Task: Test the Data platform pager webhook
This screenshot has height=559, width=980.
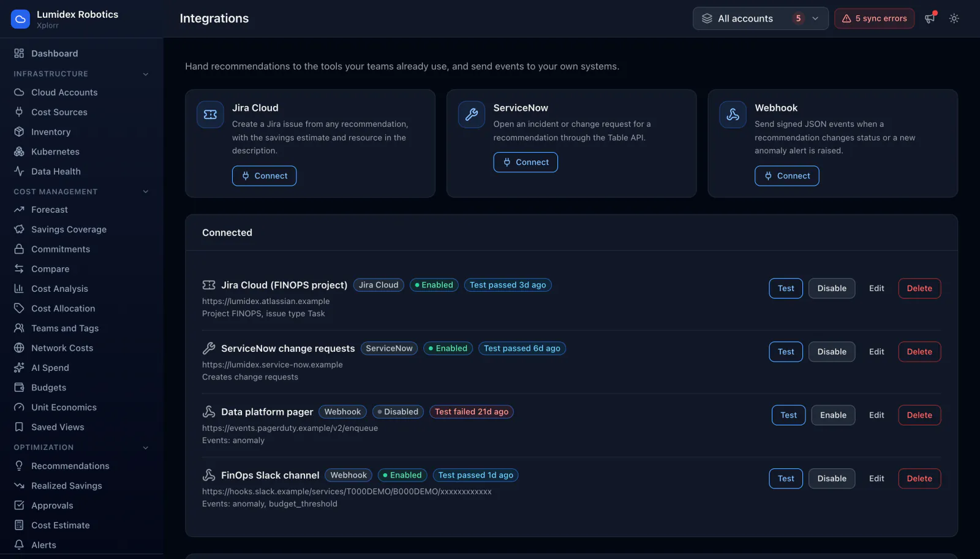Action: point(788,415)
